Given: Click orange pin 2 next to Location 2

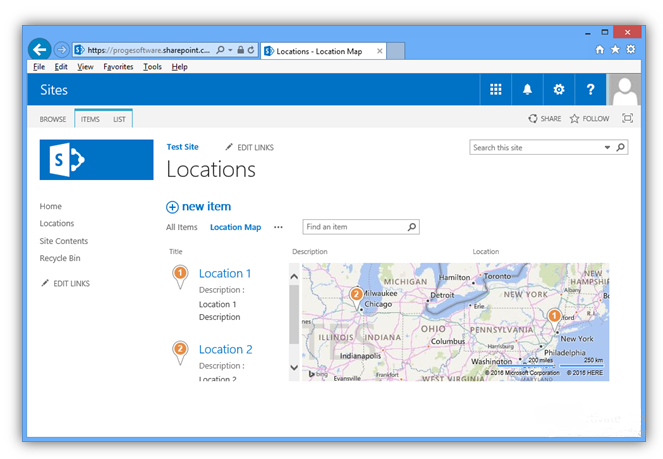Looking at the screenshot, I should [x=180, y=353].
